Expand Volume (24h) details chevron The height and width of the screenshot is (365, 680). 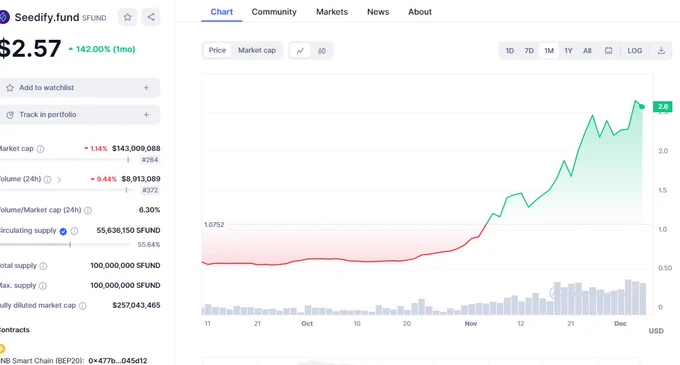tap(59, 179)
